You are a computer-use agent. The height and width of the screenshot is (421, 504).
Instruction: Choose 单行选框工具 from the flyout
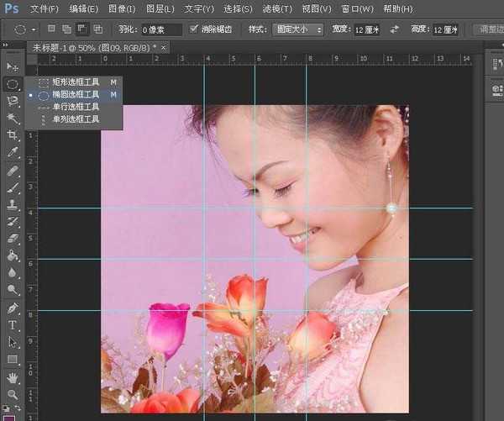tap(74, 107)
